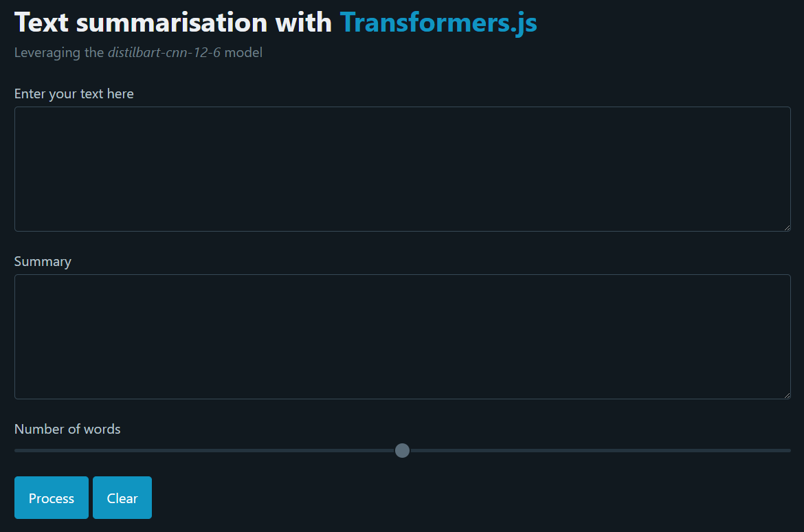Click the 'Leveraging the' subtitle text
Viewport: 804px width, 532px height.
pos(59,52)
